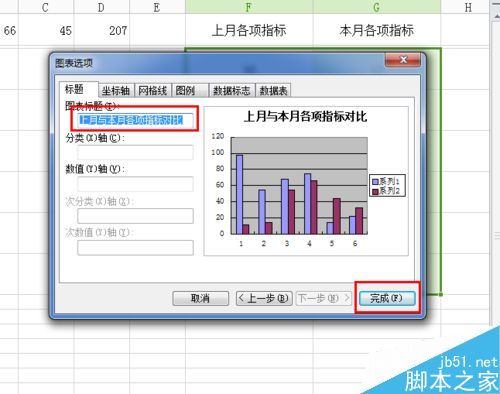This screenshot has height=394, width=500.
Task: Select column C header
Action: 46,7
